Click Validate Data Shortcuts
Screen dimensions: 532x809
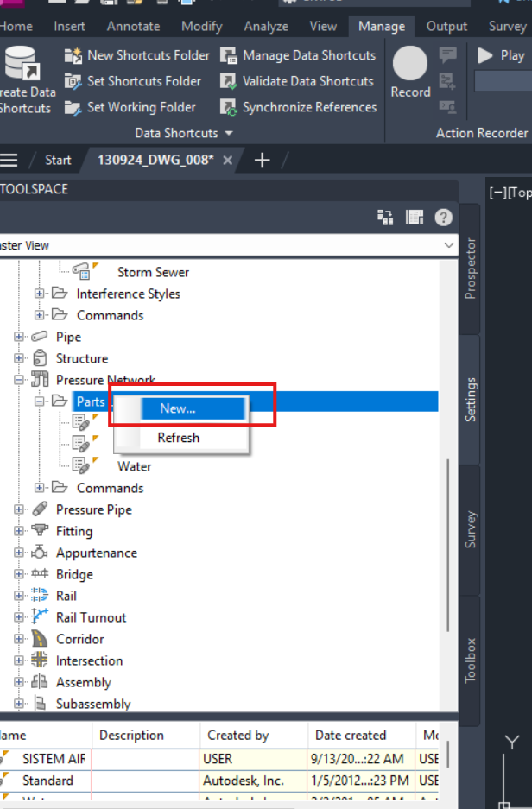click(297, 81)
